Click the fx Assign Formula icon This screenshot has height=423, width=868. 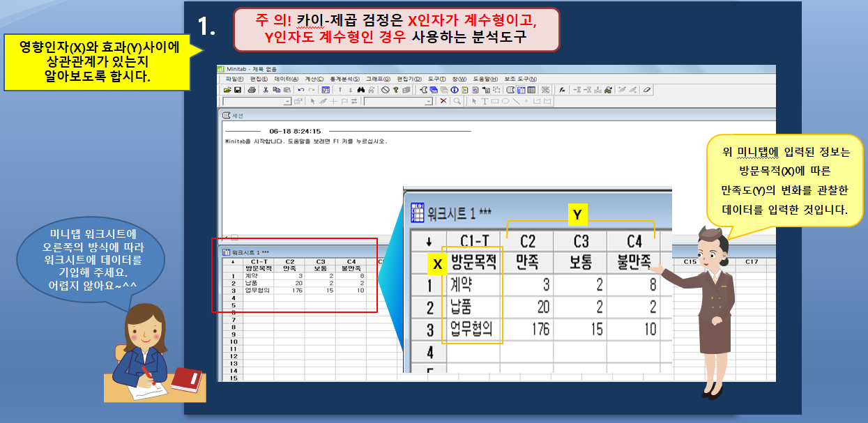[x=562, y=90]
